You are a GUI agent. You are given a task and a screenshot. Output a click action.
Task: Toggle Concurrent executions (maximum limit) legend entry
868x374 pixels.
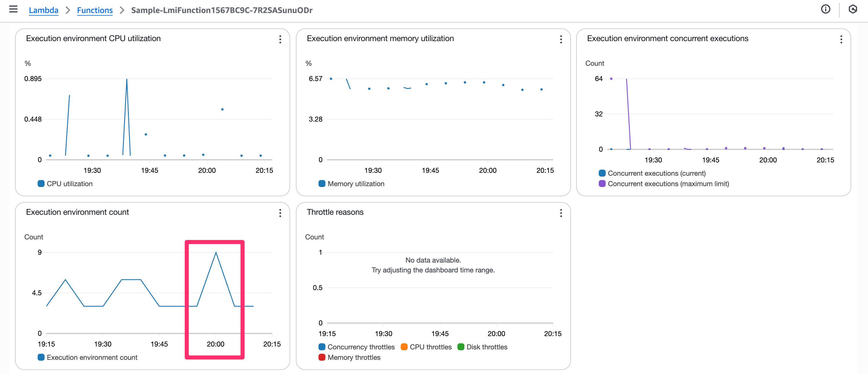(x=668, y=184)
